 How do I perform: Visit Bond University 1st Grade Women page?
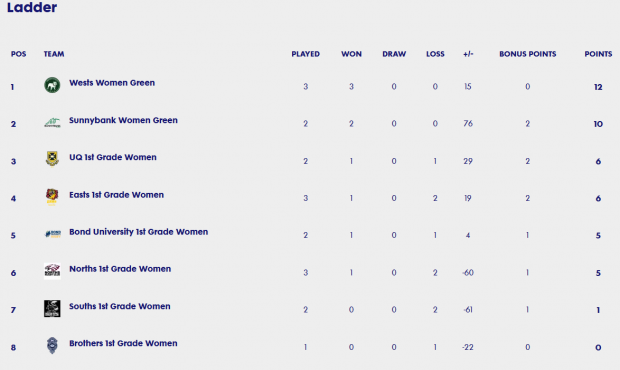click(138, 232)
